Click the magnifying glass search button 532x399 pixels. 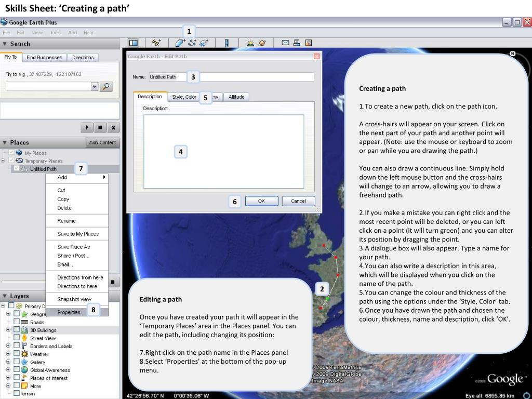click(106, 87)
